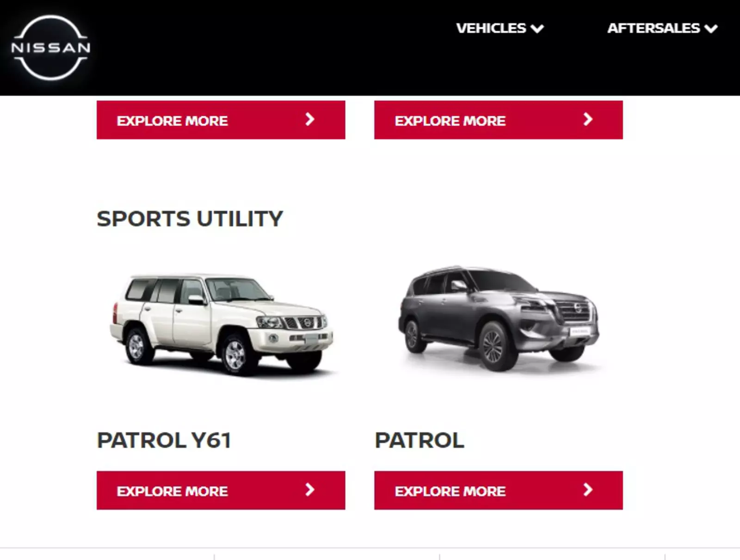
Task: Click the Nissan wordmark text in logo
Action: click(50, 48)
